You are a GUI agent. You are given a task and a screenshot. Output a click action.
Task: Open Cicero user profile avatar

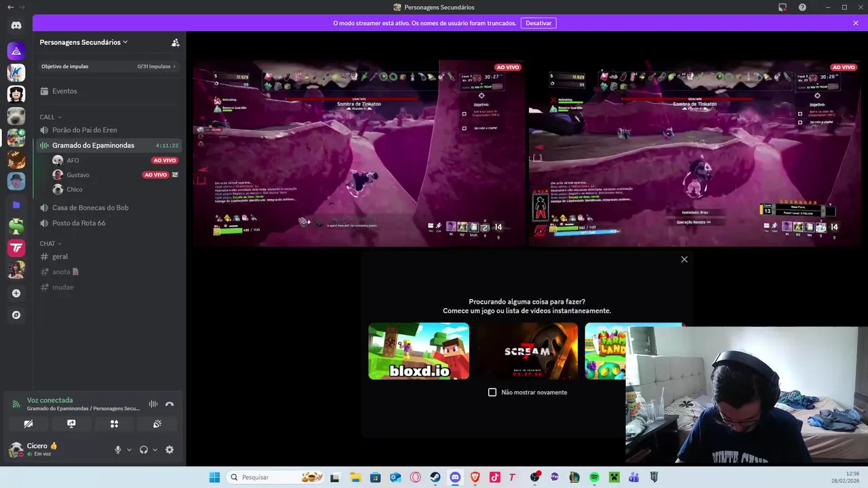coord(16,449)
